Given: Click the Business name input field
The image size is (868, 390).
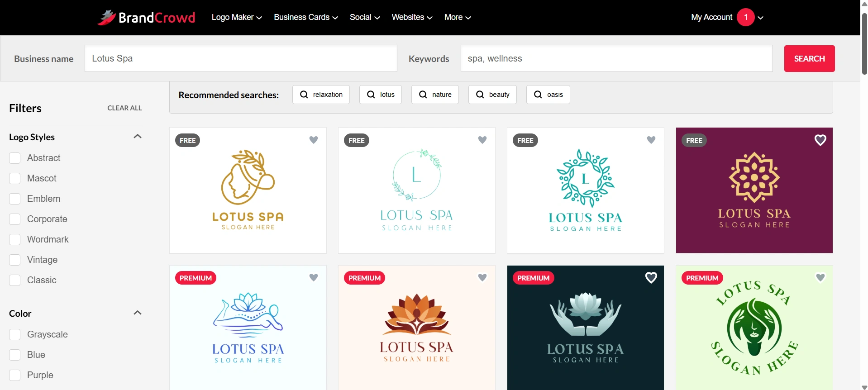Looking at the screenshot, I should click(241, 58).
